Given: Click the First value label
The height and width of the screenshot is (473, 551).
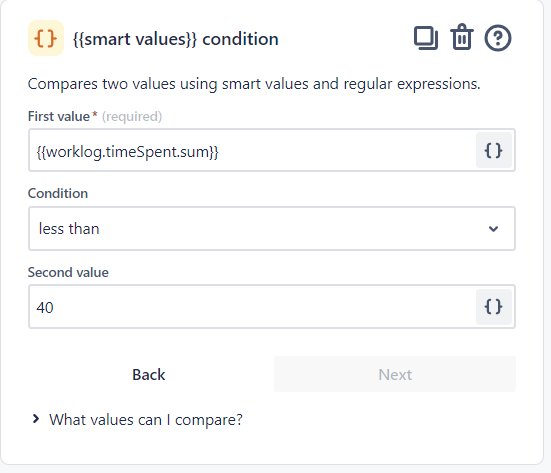Looking at the screenshot, I should coord(59,116).
